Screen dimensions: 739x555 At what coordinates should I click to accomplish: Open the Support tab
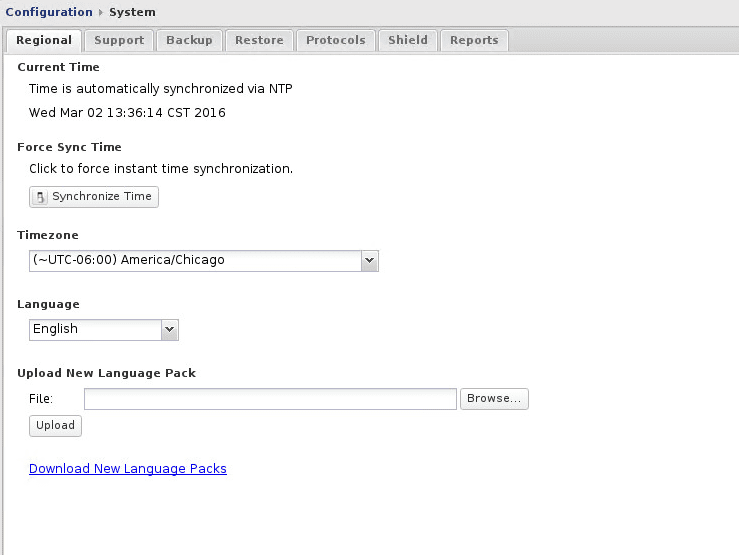point(119,40)
